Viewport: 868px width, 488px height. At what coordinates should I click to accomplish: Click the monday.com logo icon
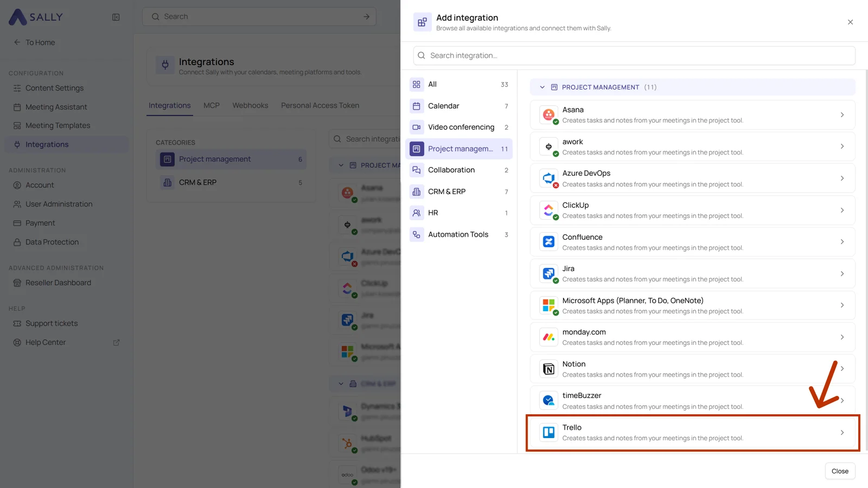click(x=548, y=337)
